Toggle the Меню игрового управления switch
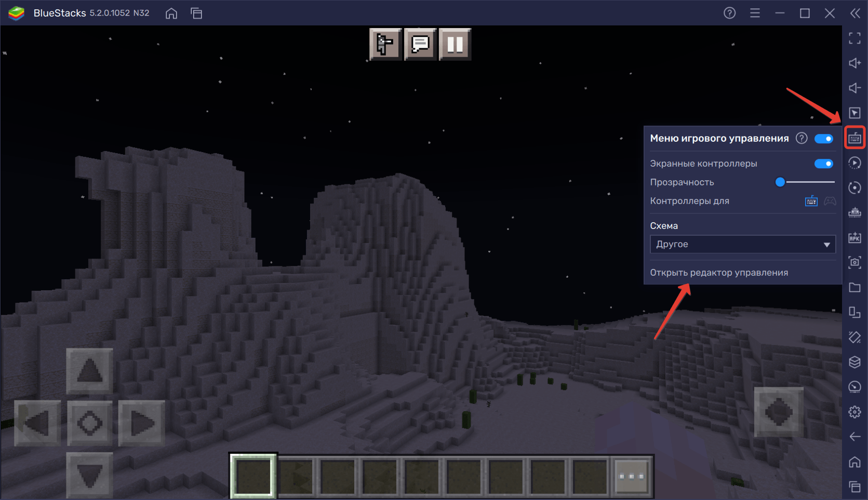Viewport: 868px width, 500px height. 824,139
